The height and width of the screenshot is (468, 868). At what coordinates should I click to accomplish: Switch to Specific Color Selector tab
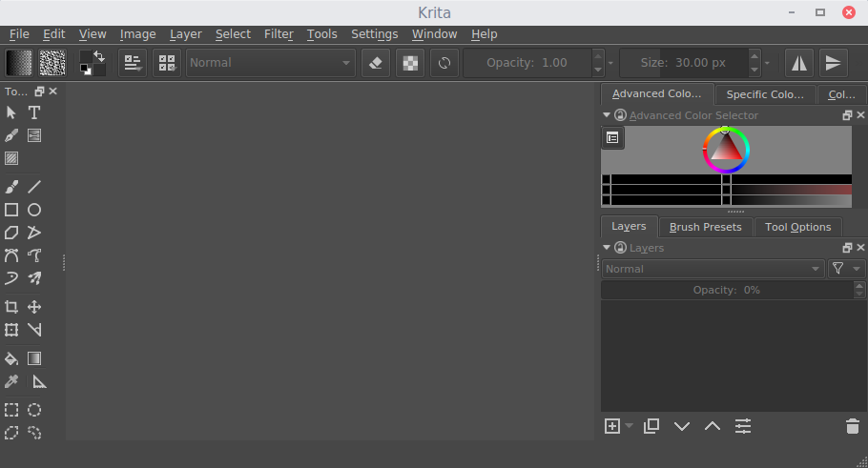(765, 94)
